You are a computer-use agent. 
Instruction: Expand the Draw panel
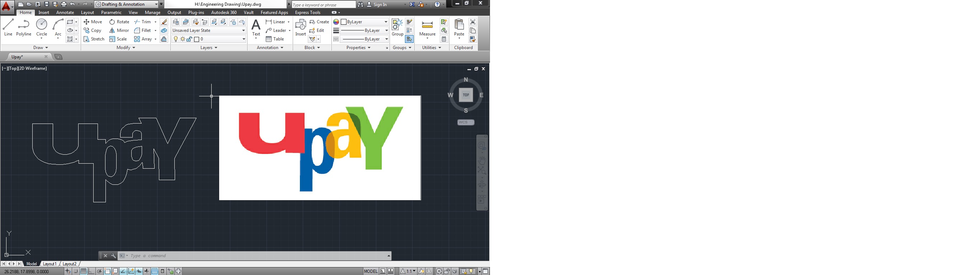coord(41,48)
